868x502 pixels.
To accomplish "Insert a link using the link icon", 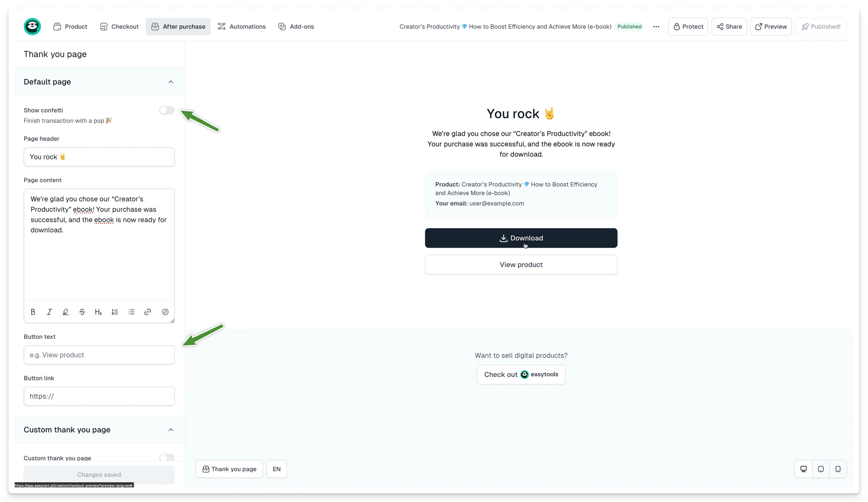I will 147,312.
